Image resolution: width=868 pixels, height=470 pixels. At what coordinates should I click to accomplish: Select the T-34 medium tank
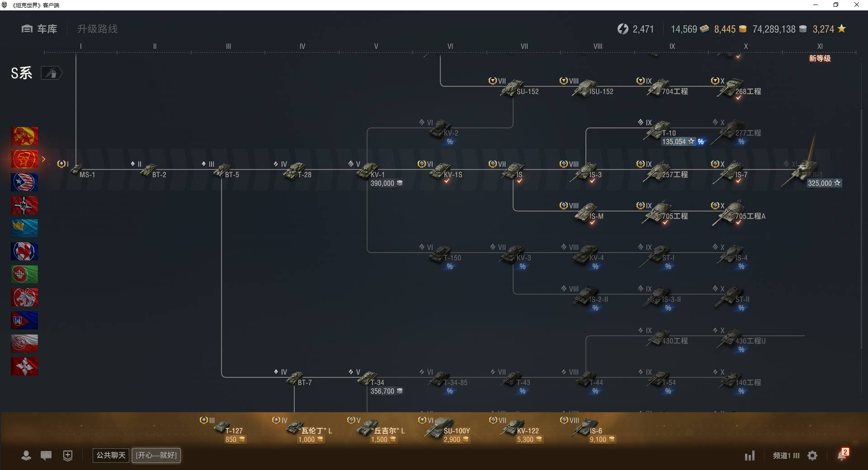376,382
